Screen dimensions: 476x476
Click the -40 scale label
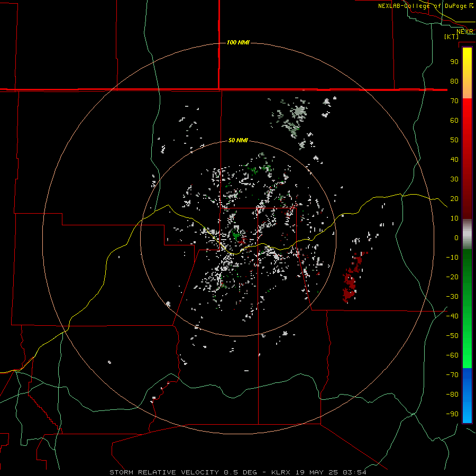pyautogui.click(x=452, y=316)
